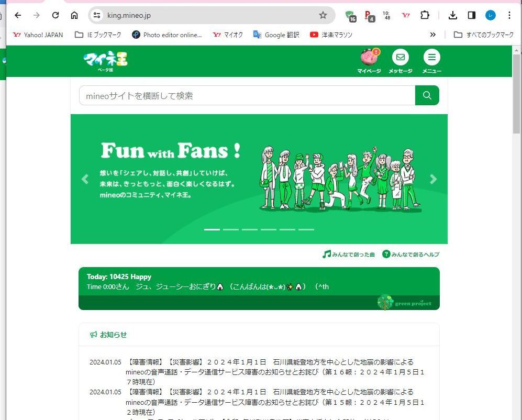Open the Yahoo! JAPAN bookmark
The height and width of the screenshot is (420, 522).
point(38,35)
